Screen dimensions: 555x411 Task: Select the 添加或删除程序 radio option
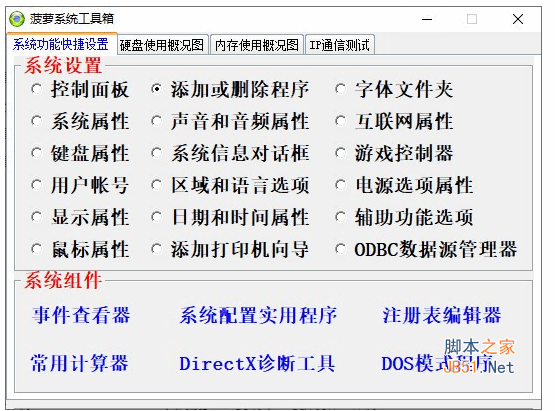[x=156, y=89]
